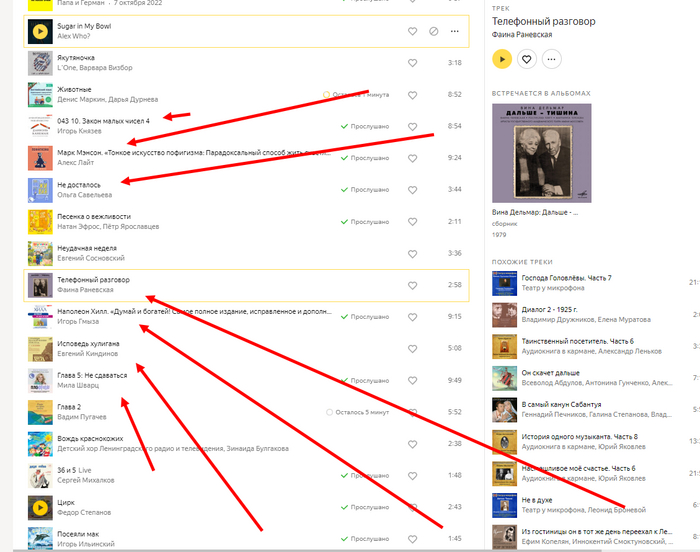Like the 36 и 5 Live track
This screenshot has width=700, height=552.
point(412,476)
